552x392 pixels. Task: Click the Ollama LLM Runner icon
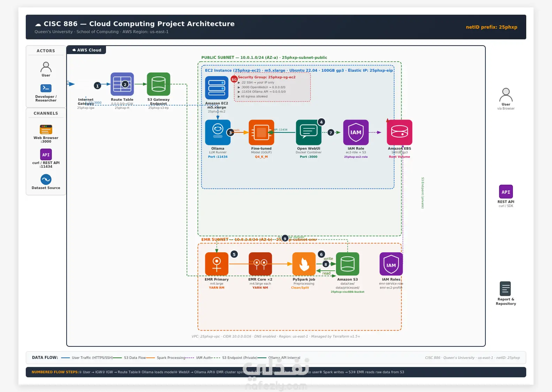[x=218, y=132]
